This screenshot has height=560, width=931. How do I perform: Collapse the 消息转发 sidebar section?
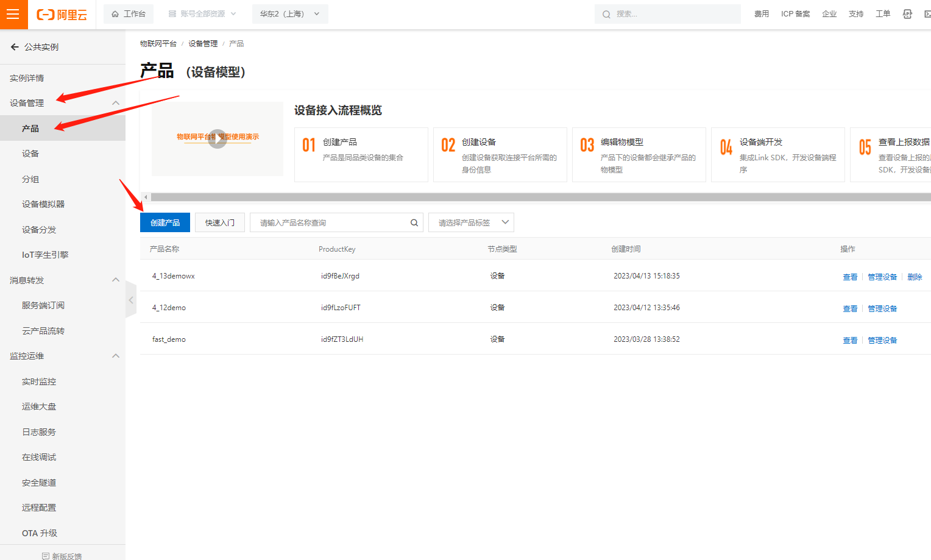116,280
